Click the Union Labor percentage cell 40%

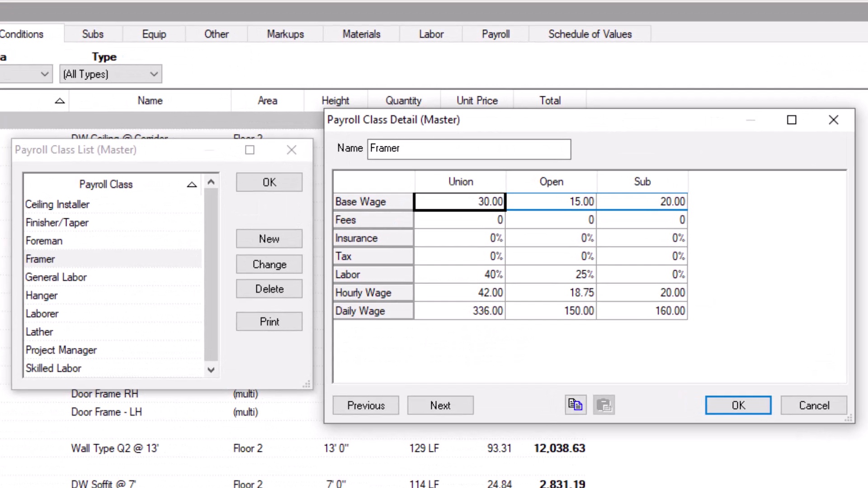[460, 274]
